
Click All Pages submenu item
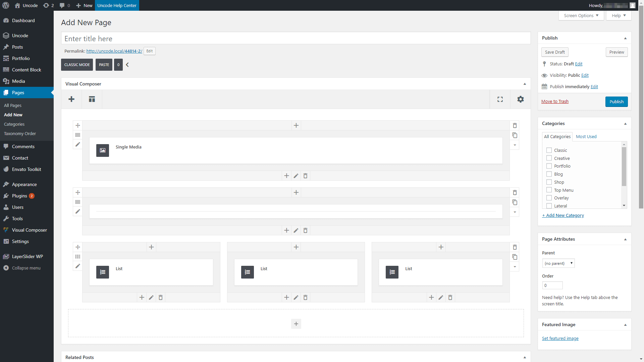tap(12, 105)
